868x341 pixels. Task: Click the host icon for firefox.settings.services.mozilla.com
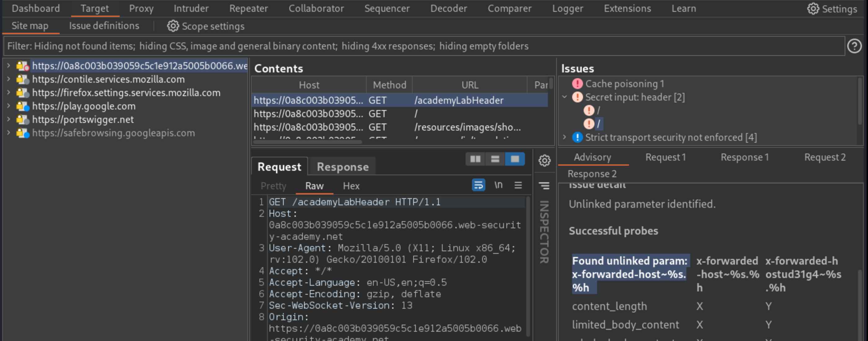[x=23, y=93]
